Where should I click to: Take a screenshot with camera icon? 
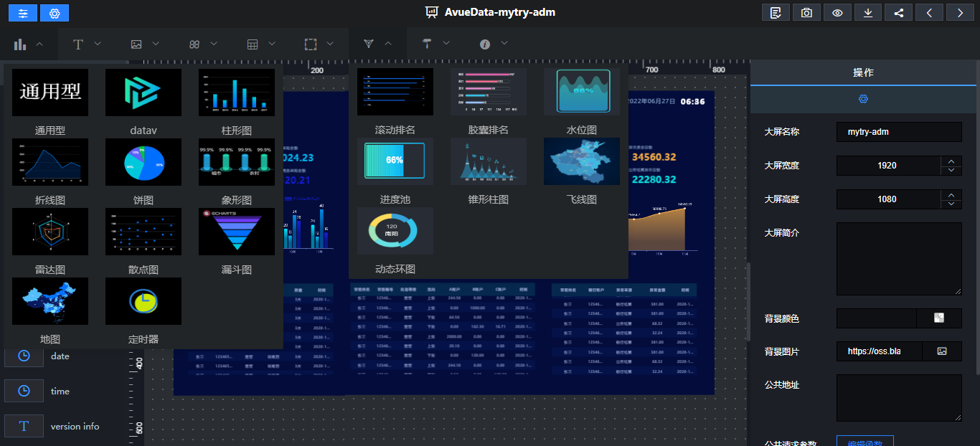point(806,13)
